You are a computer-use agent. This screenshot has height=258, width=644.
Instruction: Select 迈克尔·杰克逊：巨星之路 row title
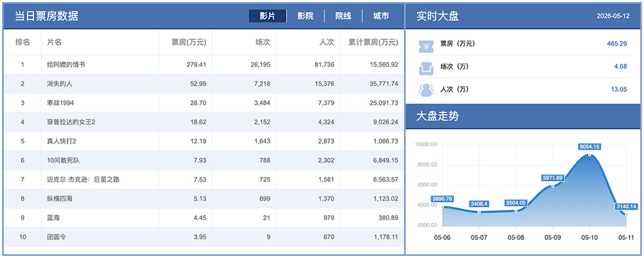point(83,180)
